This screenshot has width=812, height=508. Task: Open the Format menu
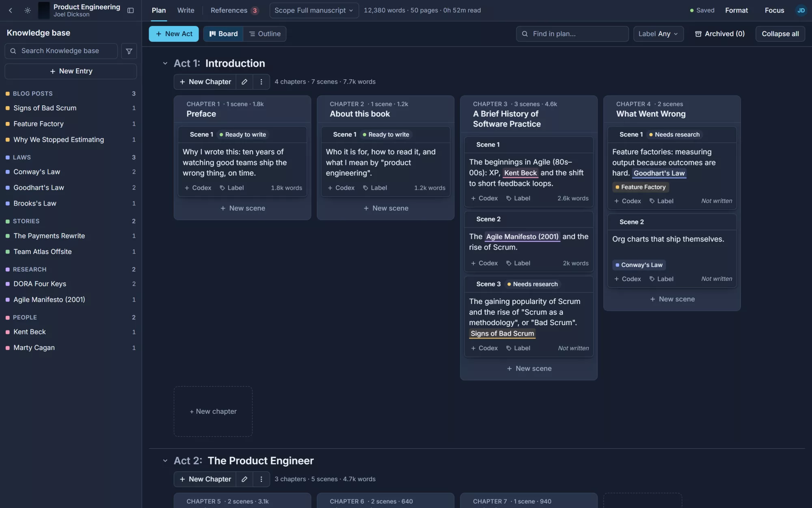point(736,11)
